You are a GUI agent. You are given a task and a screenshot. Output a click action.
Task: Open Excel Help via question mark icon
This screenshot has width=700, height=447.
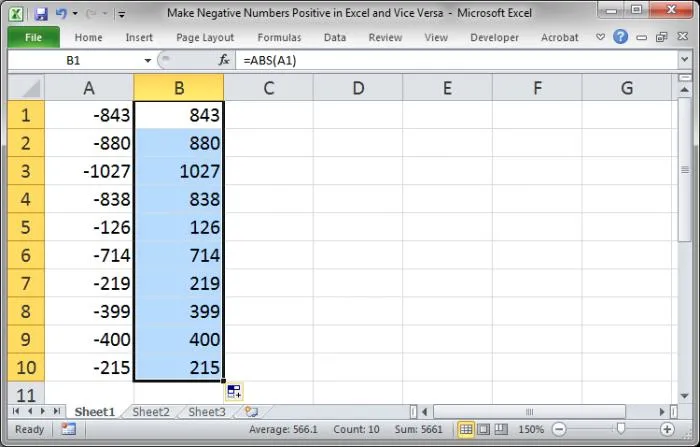click(620, 37)
